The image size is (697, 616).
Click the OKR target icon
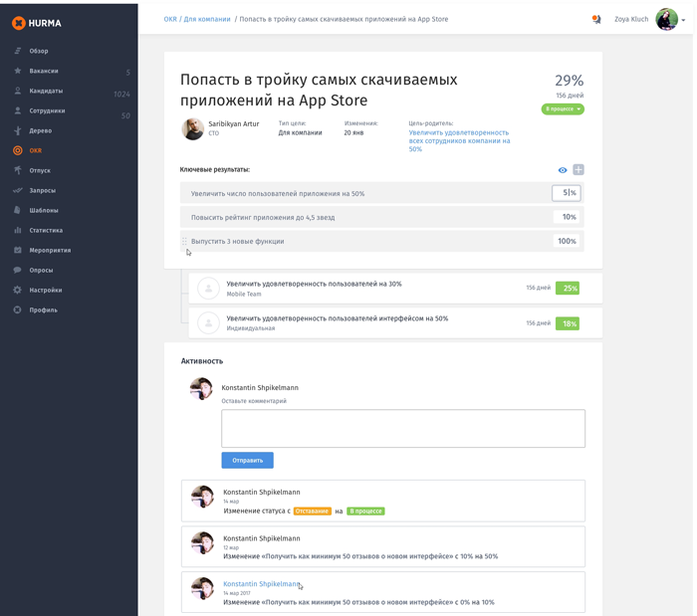point(17,150)
